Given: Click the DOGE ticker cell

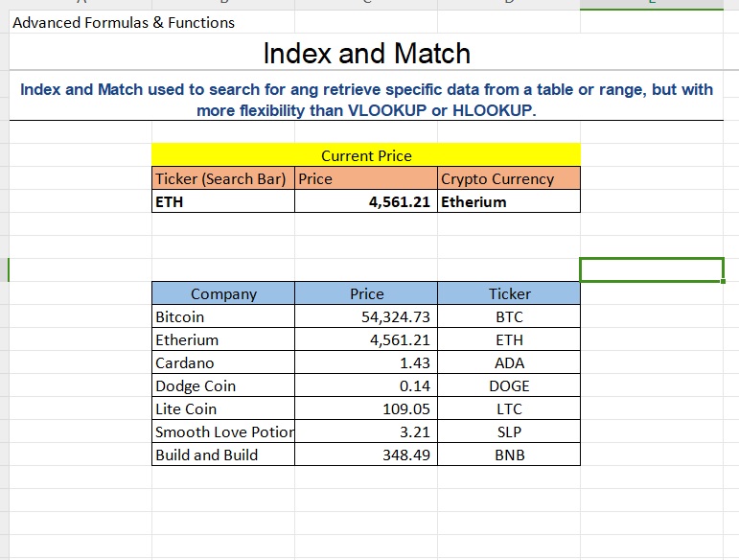Looking at the screenshot, I should 509,385.
